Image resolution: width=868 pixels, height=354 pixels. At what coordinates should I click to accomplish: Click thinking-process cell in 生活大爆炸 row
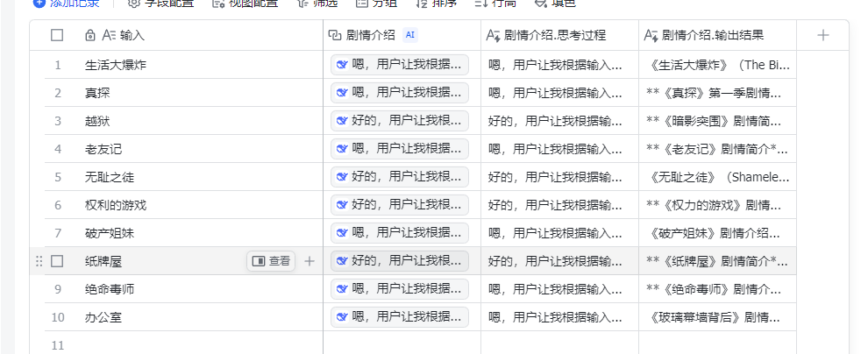(x=559, y=65)
